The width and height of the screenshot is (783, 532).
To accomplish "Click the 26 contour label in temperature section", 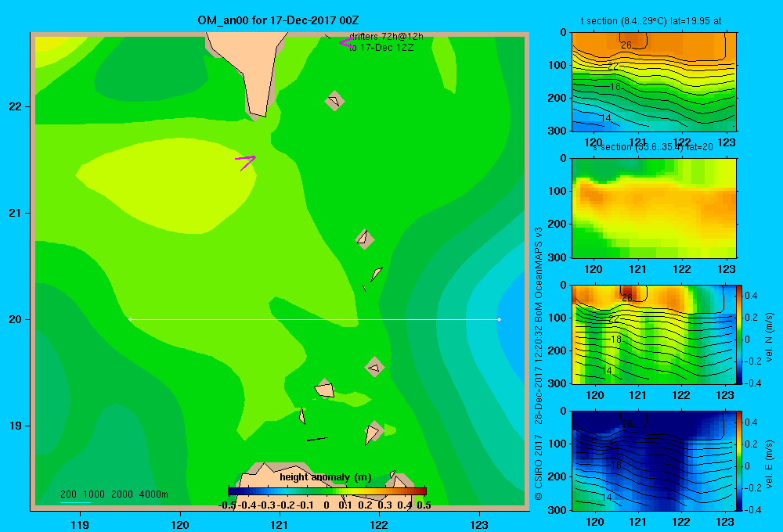I will (626, 45).
